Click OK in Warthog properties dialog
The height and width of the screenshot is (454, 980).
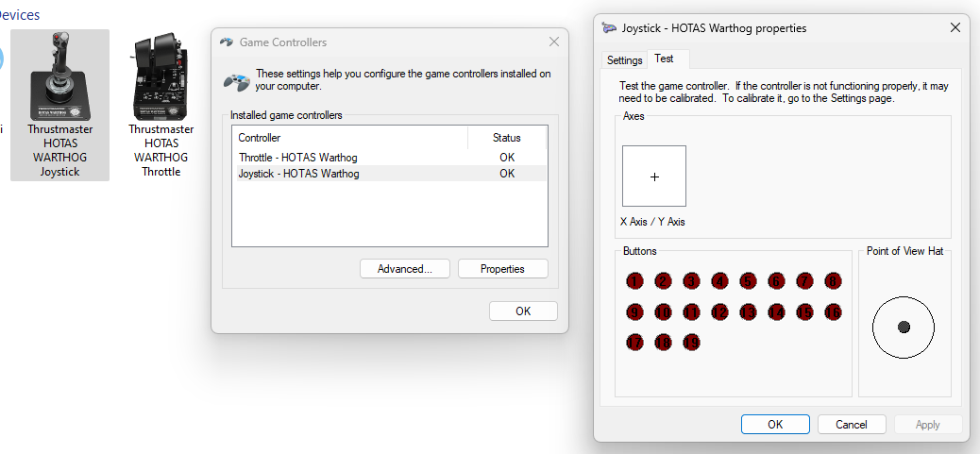coord(775,424)
